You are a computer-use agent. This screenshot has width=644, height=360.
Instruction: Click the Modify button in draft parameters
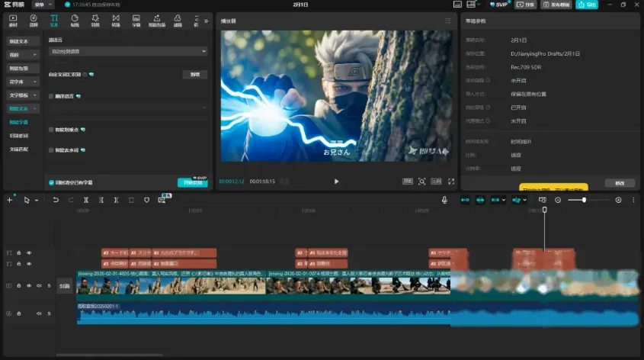click(620, 183)
